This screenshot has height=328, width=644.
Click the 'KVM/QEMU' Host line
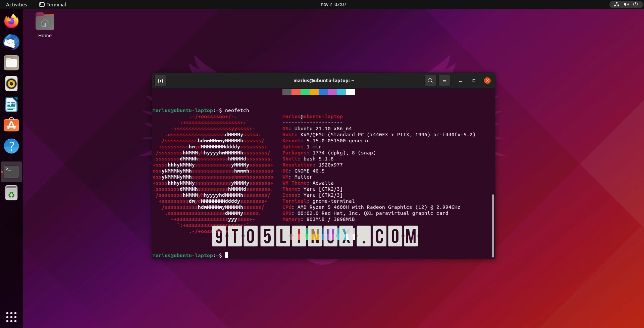tap(379, 135)
